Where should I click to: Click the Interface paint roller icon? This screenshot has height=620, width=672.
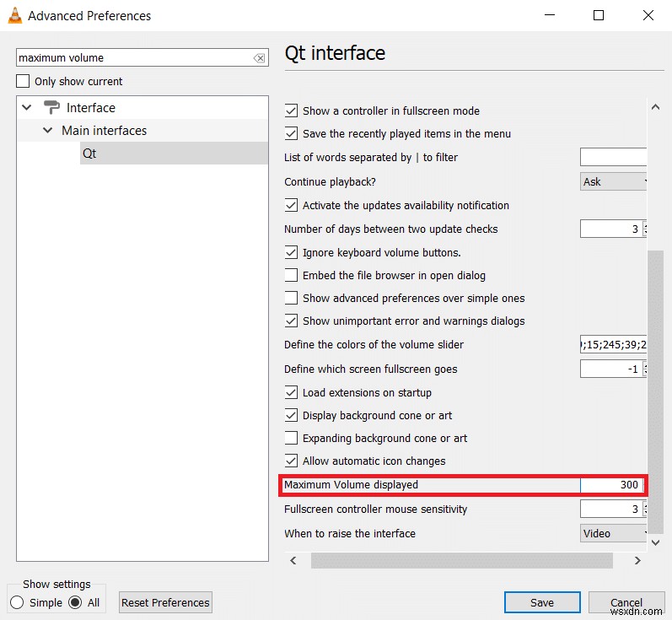point(51,107)
